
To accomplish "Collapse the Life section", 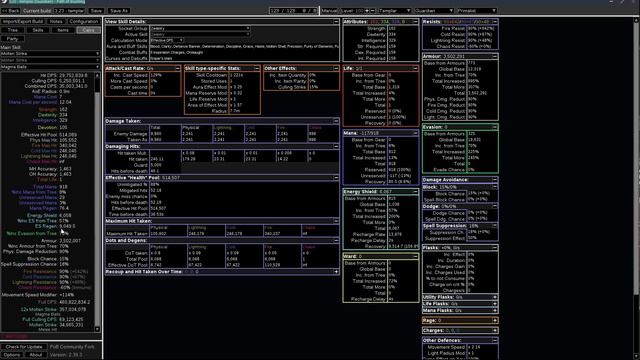I will 415,69.
